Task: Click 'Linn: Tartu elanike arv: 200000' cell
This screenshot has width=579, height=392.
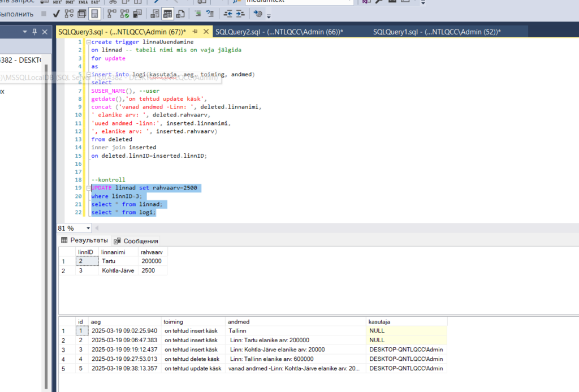Action: click(x=296, y=341)
